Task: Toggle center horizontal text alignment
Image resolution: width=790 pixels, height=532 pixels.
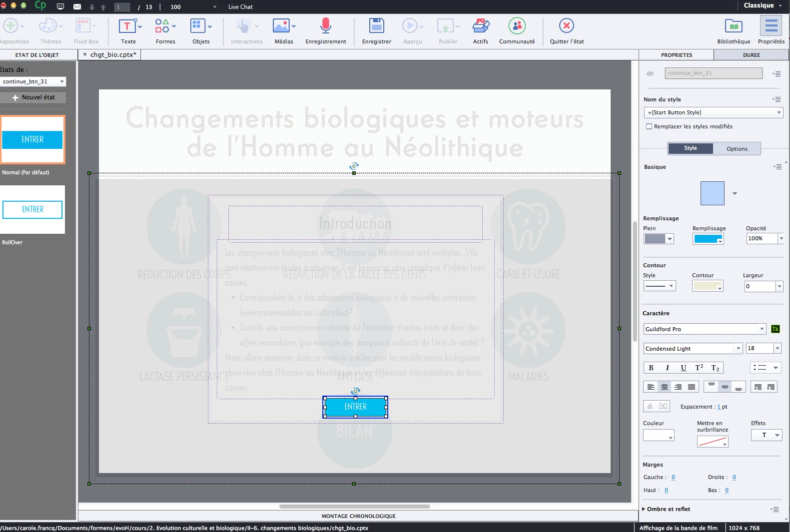Action: (x=664, y=387)
